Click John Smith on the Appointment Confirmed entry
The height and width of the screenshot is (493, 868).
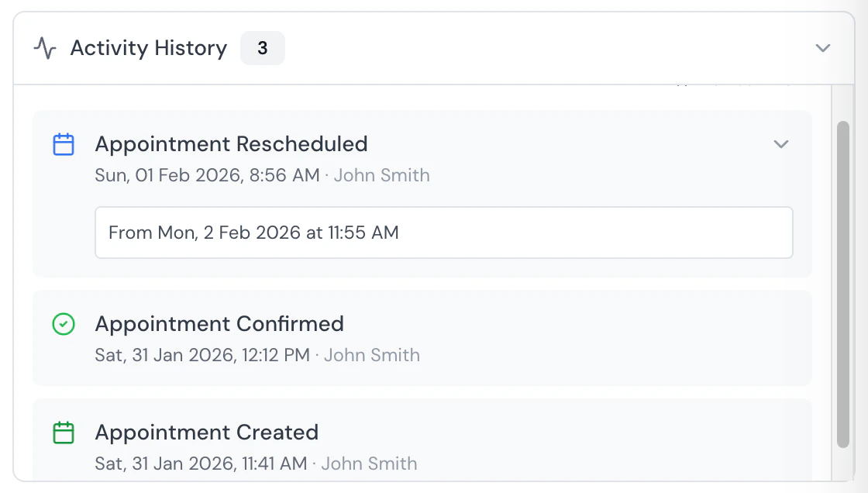(x=372, y=355)
